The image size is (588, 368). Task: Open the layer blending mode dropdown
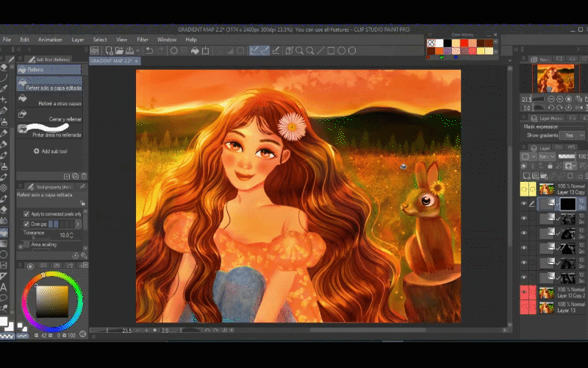pos(547,157)
